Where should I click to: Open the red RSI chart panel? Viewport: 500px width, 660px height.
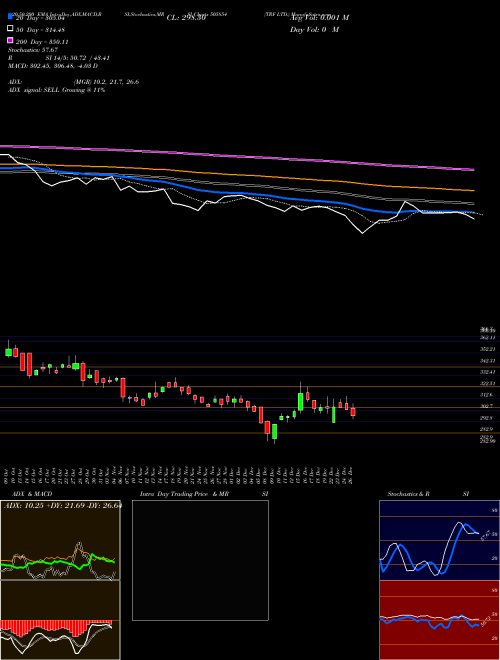[439, 620]
